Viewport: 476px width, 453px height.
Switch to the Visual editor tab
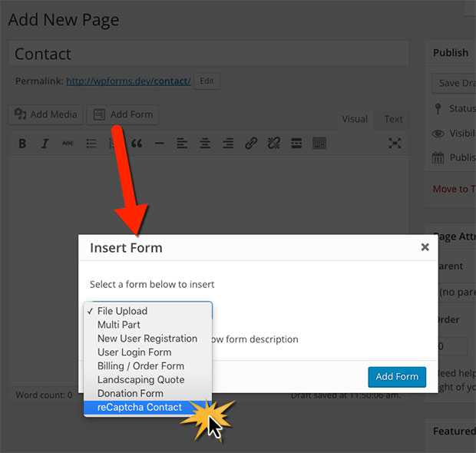[x=355, y=119]
